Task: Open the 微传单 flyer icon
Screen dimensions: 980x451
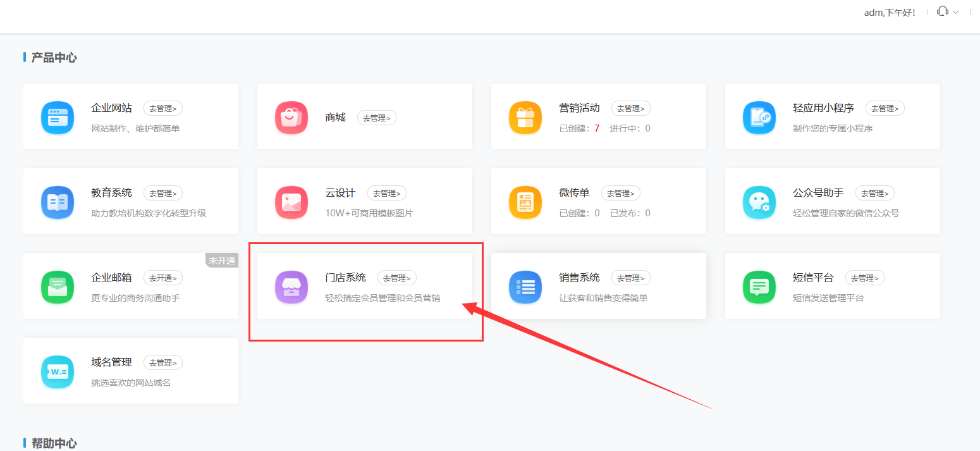Action: tap(525, 202)
